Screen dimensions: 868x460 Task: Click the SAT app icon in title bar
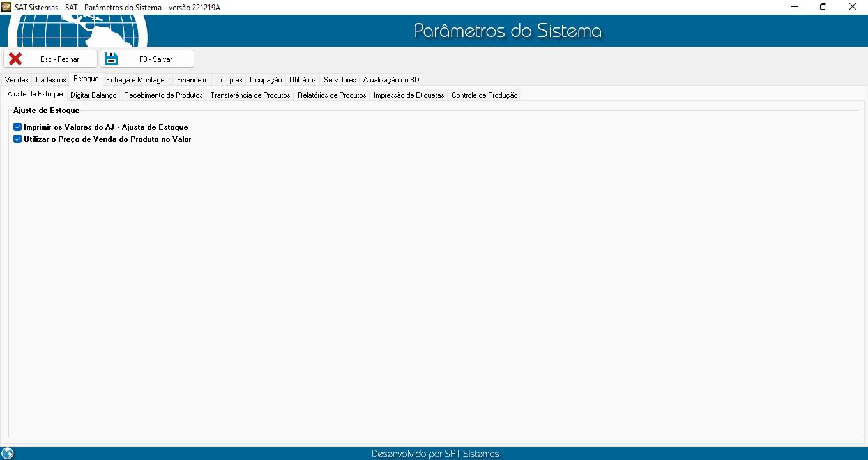[6, 6]
